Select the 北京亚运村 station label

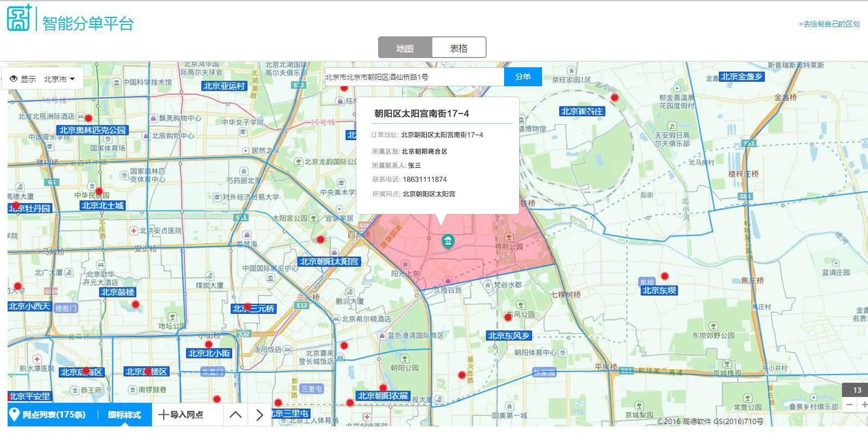[224, 86]
